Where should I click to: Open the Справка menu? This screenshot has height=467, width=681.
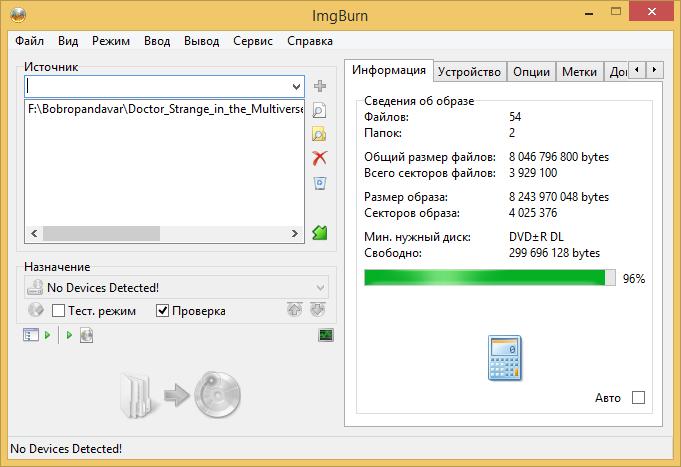(310, 41)
